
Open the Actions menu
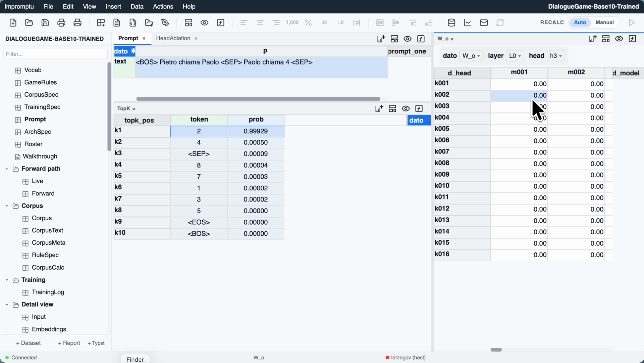[x=163, y=6]
